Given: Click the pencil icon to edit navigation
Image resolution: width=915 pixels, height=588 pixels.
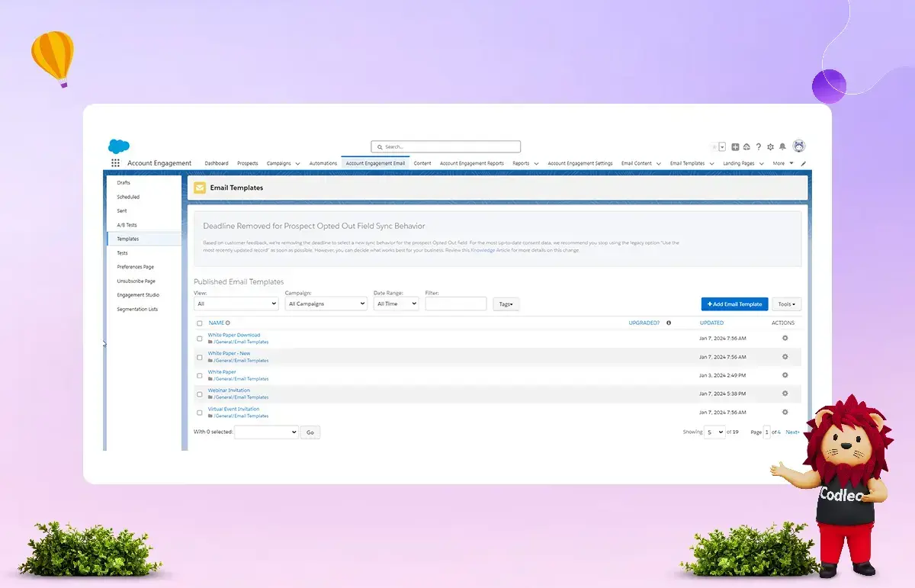Looking at the screenshot, I should coord(803,163).
